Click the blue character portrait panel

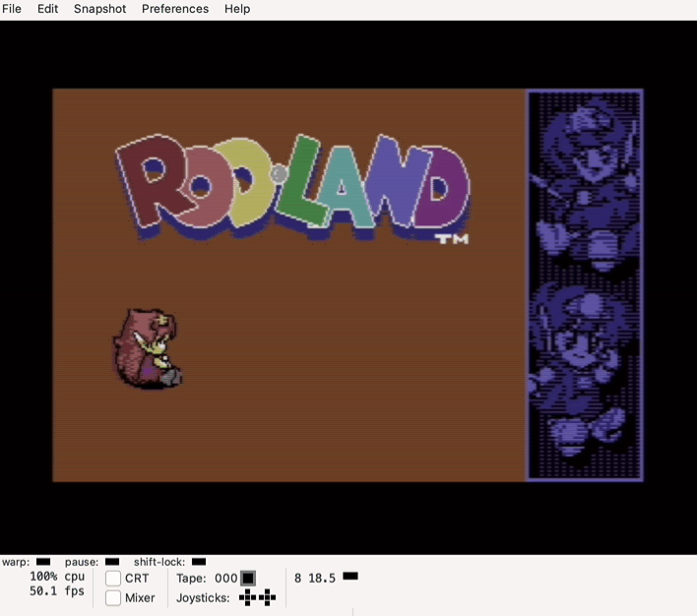[x=585, y=284]
